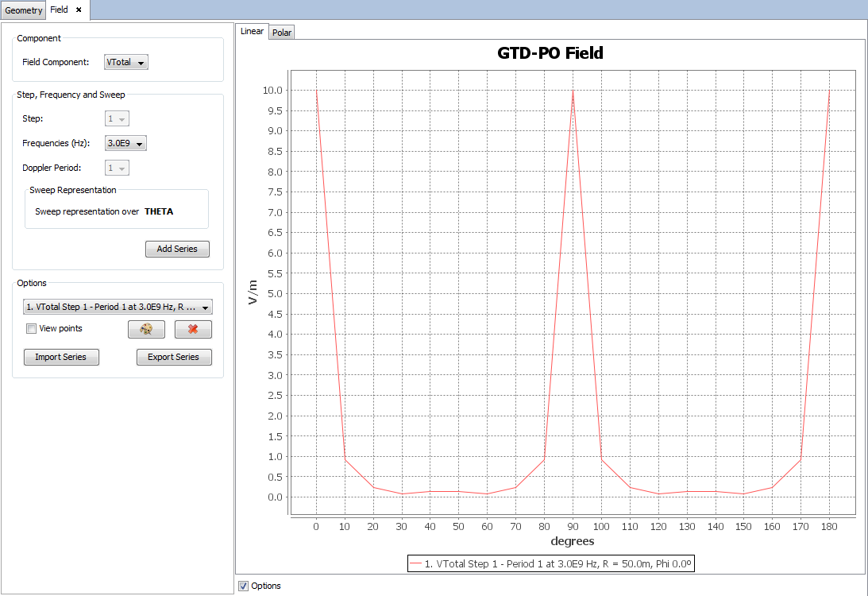Switch to the Geometry tab
Viewport: 868px width, 596px height.
click(23, 10)
